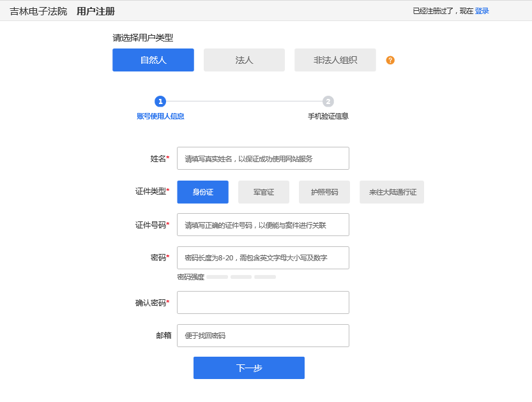Click the 已经注册过了，现在 text

443,11
